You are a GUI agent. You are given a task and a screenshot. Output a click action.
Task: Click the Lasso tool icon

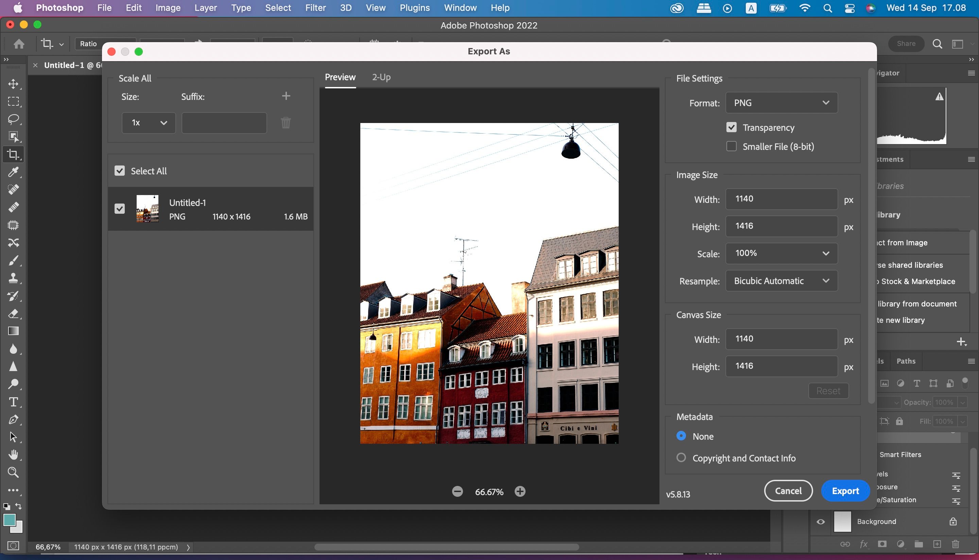13,119
